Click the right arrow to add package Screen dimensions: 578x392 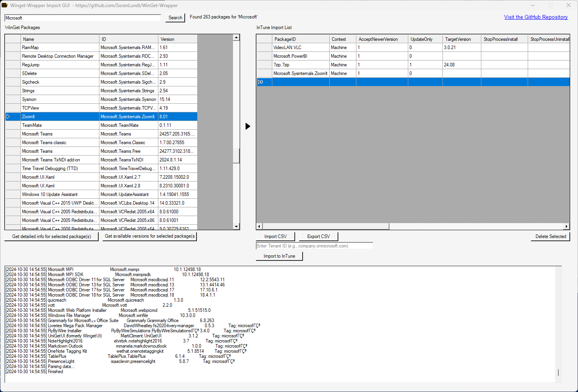tap(248, 126)
